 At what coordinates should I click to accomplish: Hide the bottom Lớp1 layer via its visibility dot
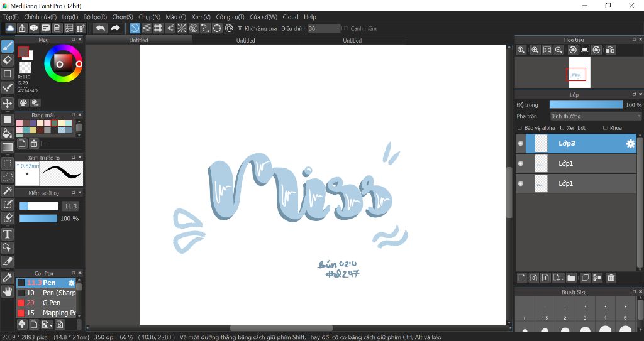point(521,183)
